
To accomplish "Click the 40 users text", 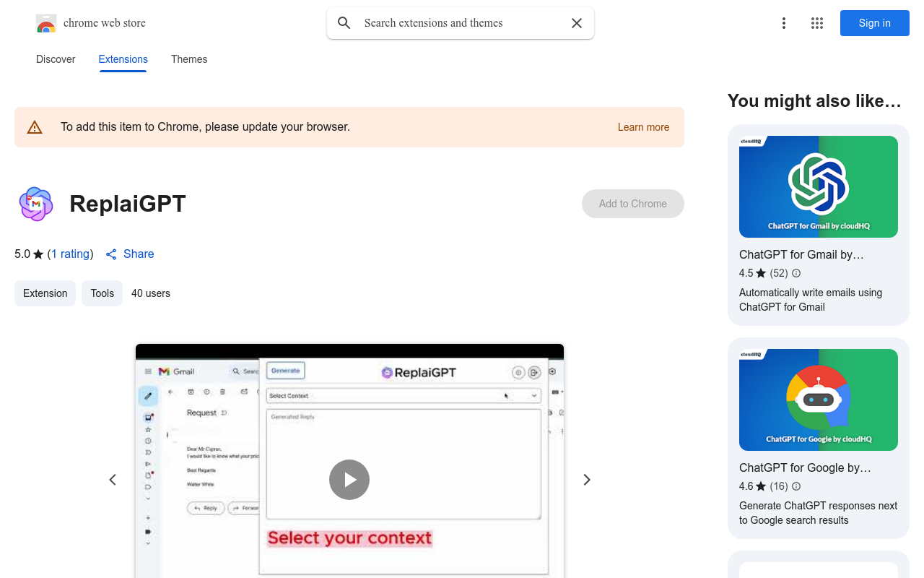I will pyautogui.click(x=151, y=293).
